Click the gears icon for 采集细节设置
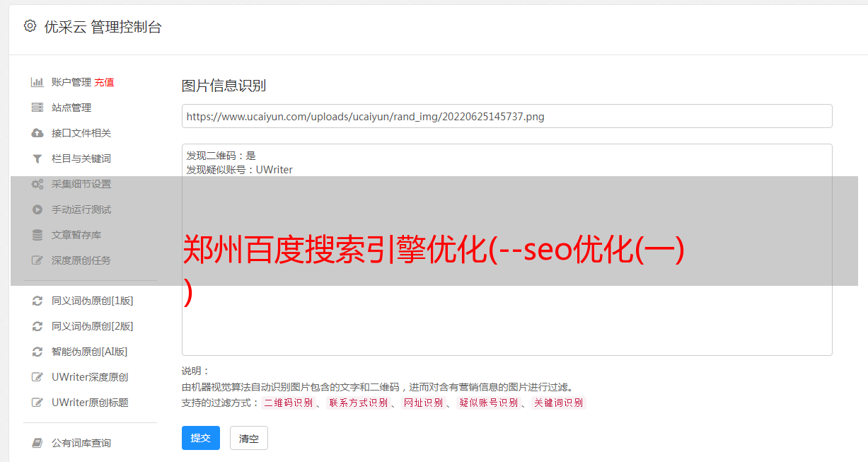 [37, 184]
